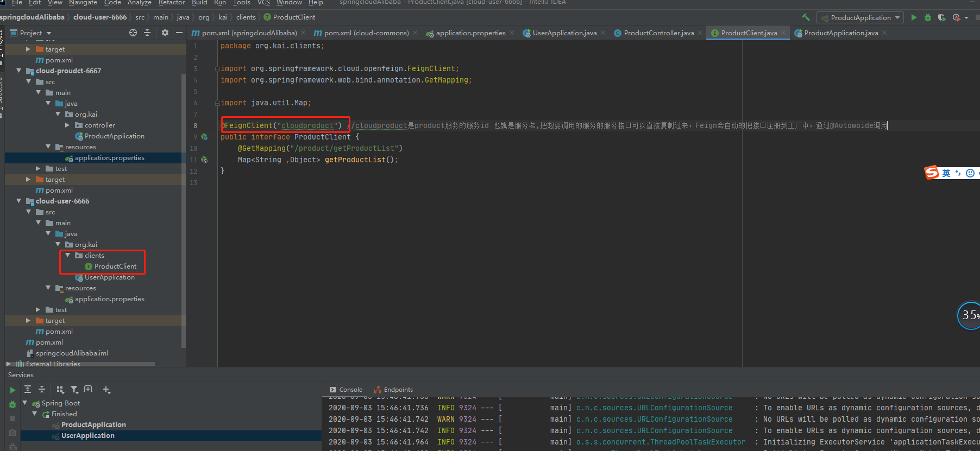
Task: Run with profiler using the clock icon
Action: pyautogui.click(x=957, y=17)
